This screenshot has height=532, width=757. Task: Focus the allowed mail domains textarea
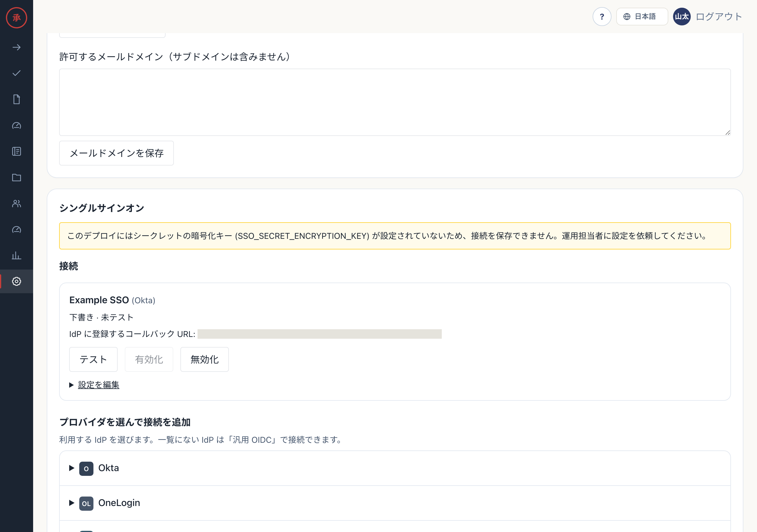[395, 102]
